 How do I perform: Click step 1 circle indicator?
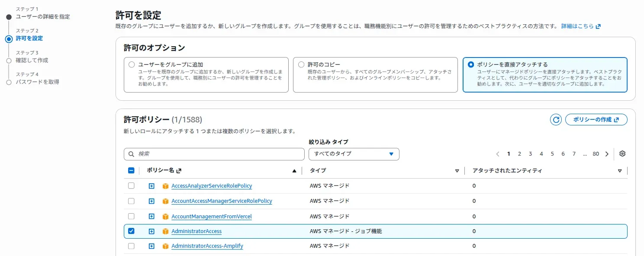9,17
